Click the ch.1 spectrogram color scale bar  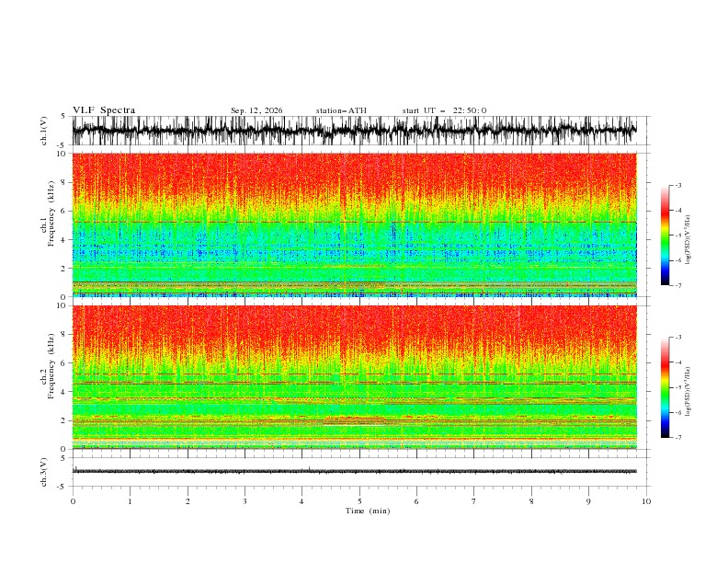tap(665, 236)
